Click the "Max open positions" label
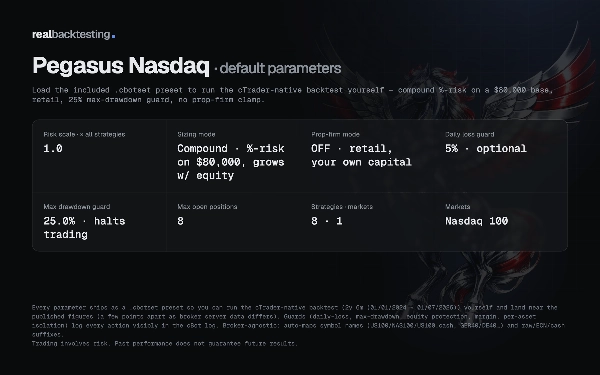600x375 pixels. pyautogui.click(x=207, y=207)
